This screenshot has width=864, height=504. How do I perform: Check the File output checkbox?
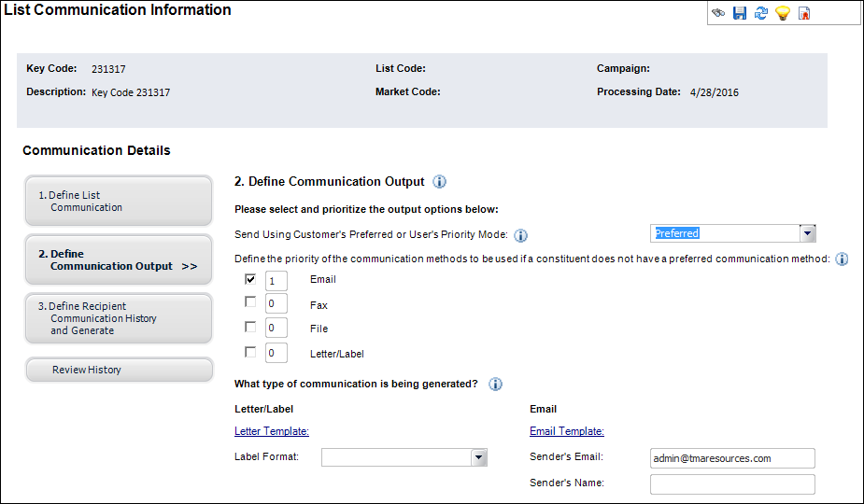coord(250,327)
